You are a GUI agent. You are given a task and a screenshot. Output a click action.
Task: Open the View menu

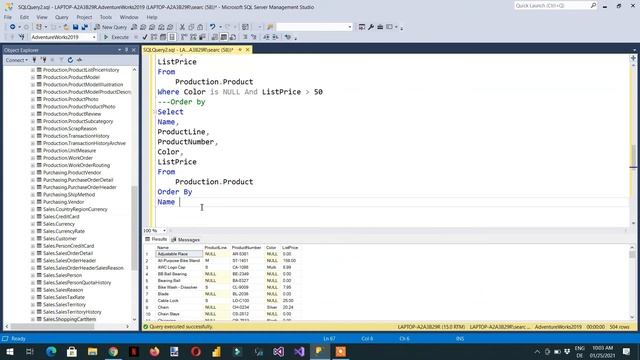coord(42,17)
